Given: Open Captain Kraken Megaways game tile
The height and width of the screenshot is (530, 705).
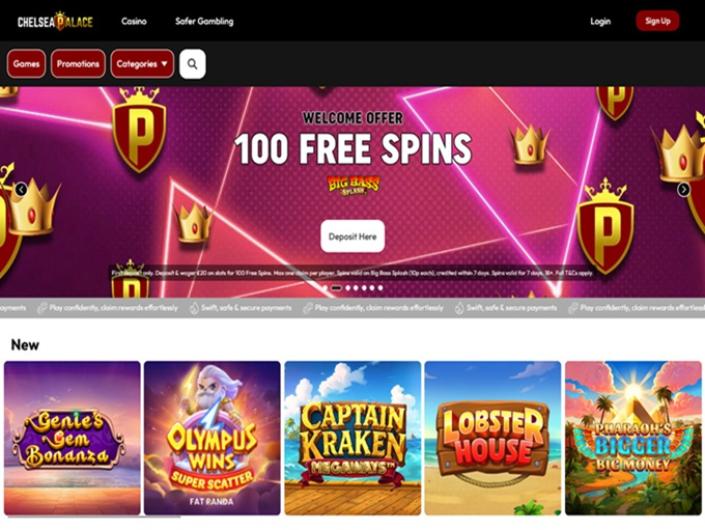Looking at the screenshot, I should (x=353, y=438).
